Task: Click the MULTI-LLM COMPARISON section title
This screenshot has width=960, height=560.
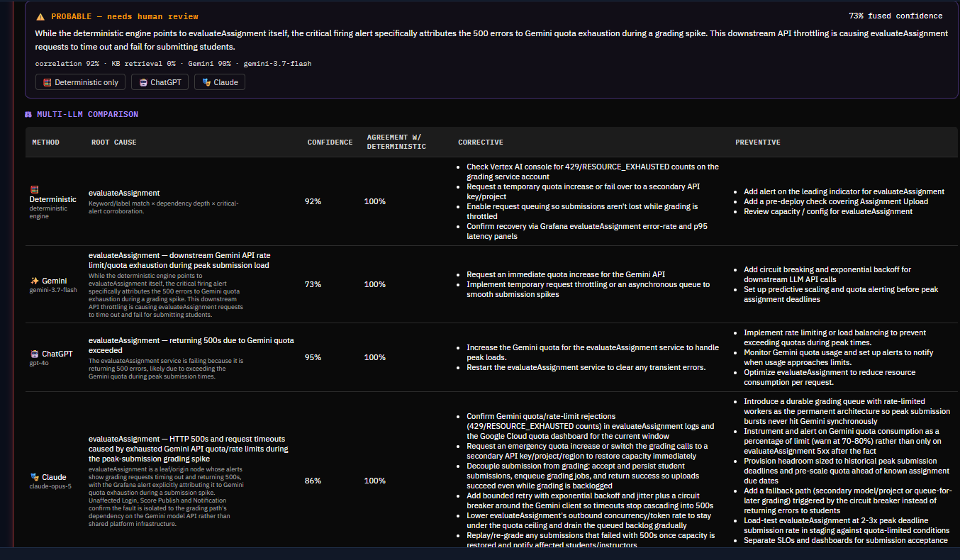Action: (x=88, y=114)
